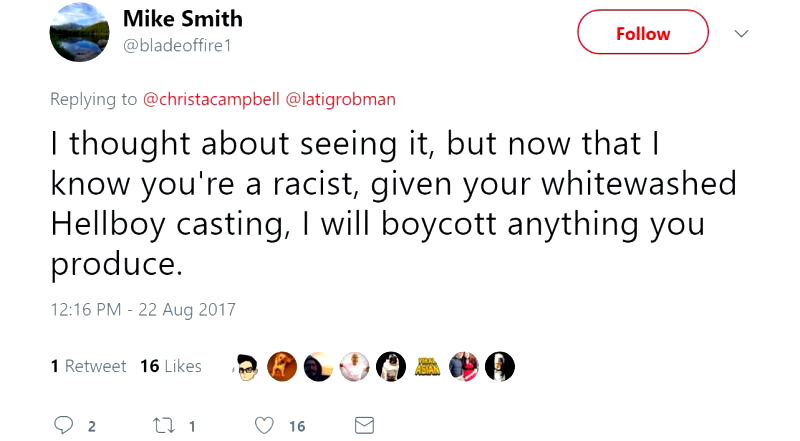
Task: Click the pug dog liker avatar
Action: (392, 367)
